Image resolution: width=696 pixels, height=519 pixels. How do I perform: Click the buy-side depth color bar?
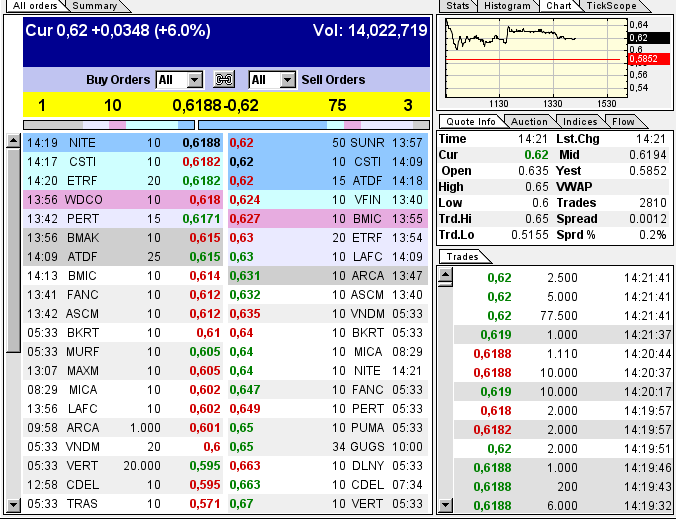coord(109,125)
